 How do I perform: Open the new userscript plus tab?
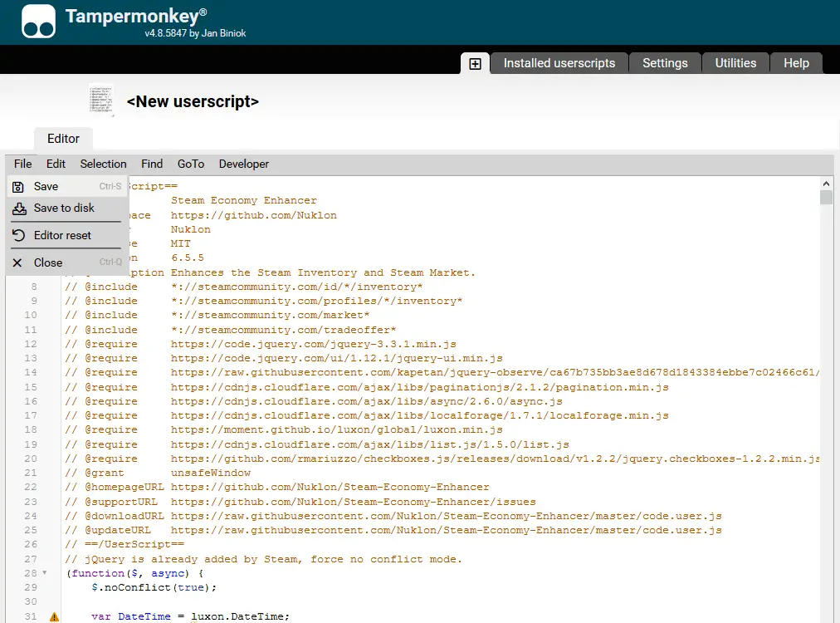click(475, 64)
